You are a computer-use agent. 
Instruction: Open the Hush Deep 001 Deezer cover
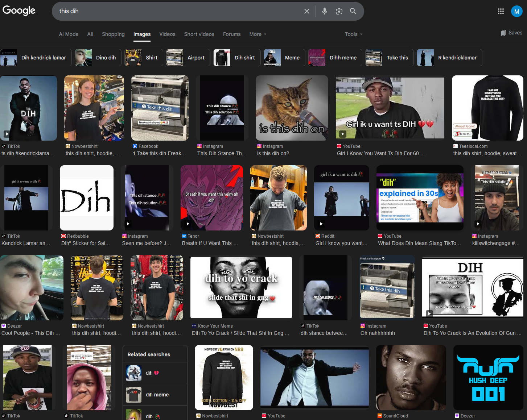(x=488, y=378)
